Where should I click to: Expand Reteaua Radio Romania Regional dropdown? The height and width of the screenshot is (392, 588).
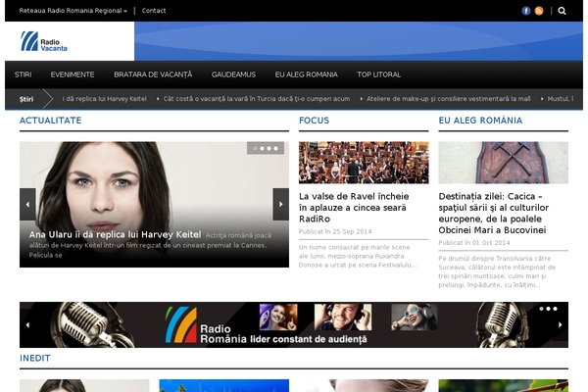click(73, 11)
